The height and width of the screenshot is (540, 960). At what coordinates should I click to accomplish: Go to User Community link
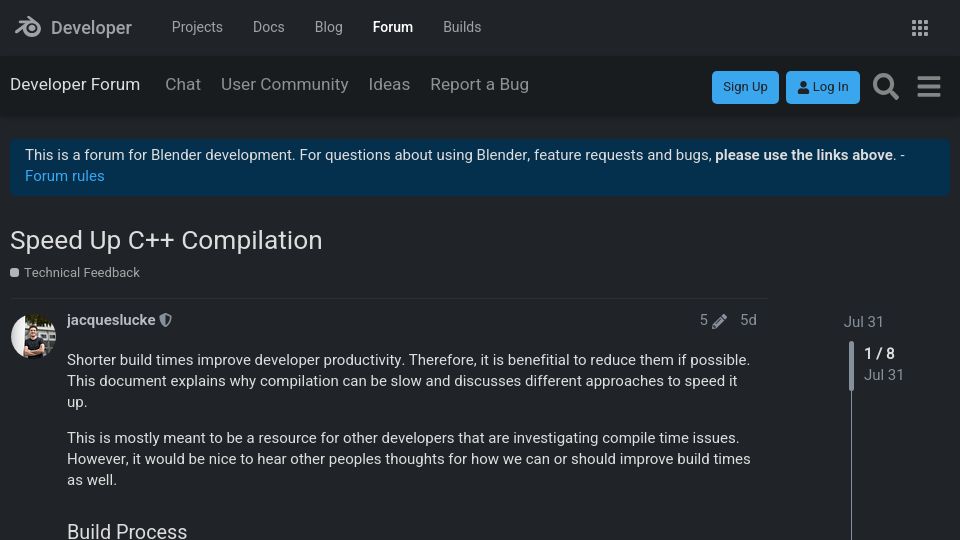(x=285, y=84)
